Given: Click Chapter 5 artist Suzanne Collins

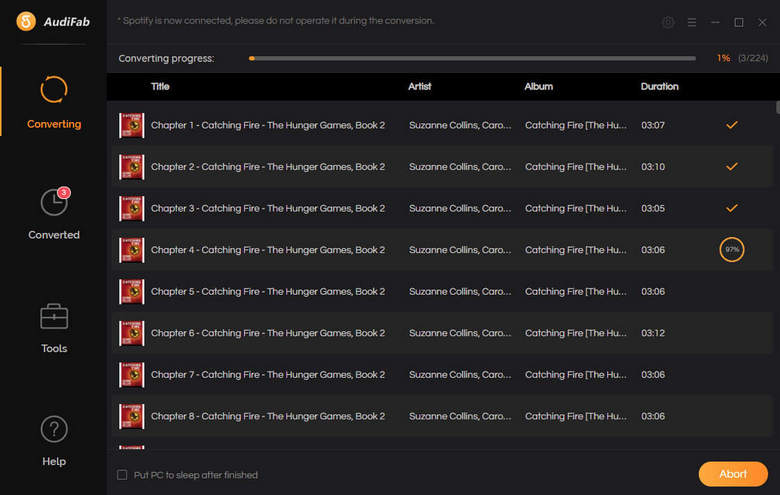Looking at the screenshot, I should click(460, 292).
